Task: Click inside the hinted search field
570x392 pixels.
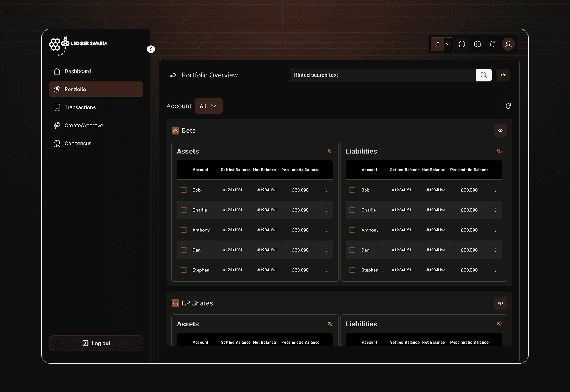Action: tap(383, 75)
